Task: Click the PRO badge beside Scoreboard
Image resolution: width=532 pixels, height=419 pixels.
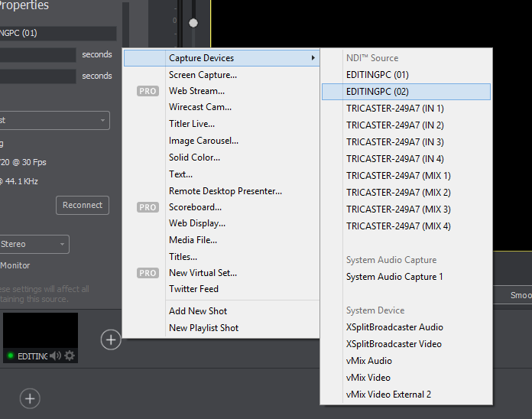Action: (148, 207)
